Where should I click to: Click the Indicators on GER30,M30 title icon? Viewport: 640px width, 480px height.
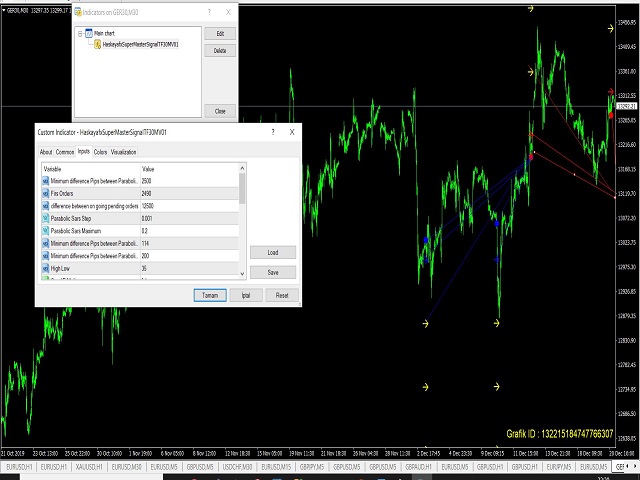78,12
